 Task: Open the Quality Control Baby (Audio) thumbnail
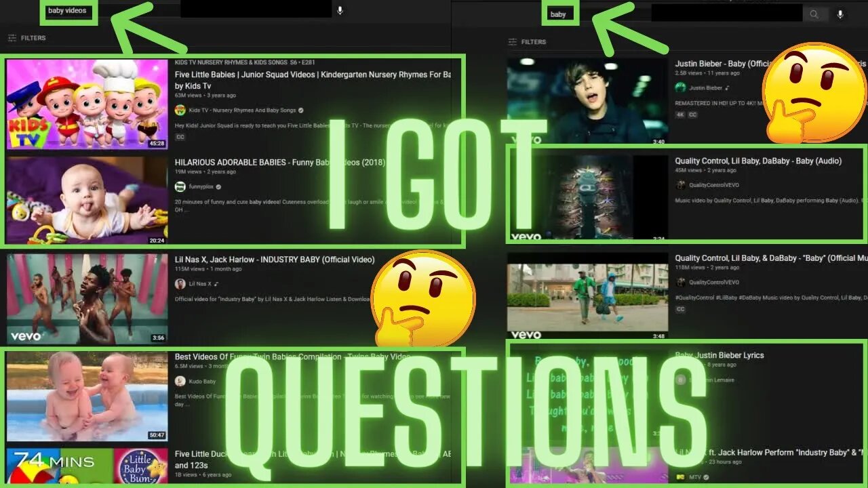click(587, 198)
